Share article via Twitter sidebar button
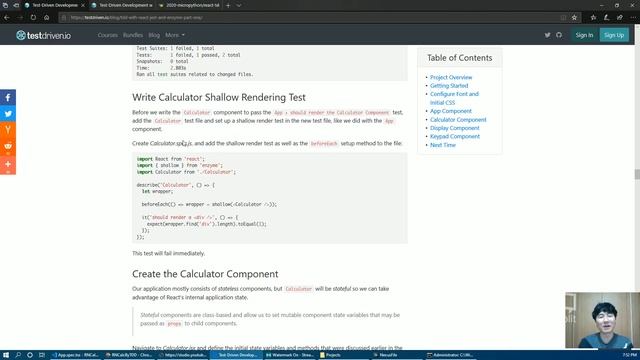640x360 pixels. point(8,113)
